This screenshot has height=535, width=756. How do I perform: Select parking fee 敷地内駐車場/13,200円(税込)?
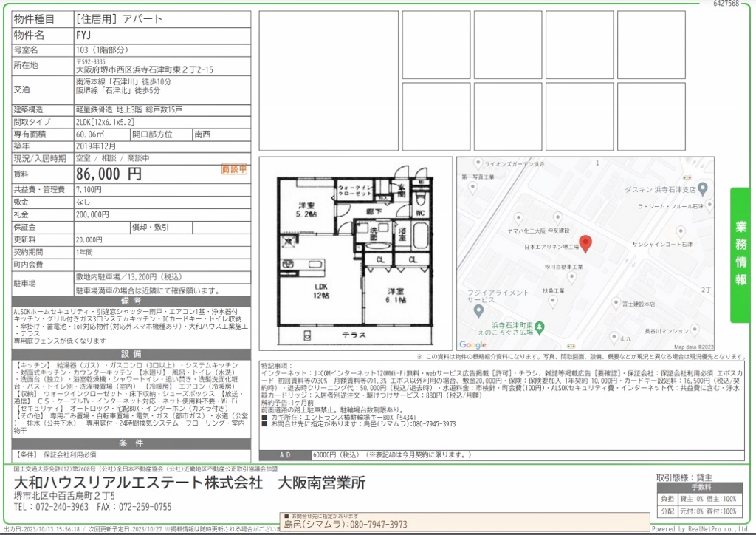(128, 277)
